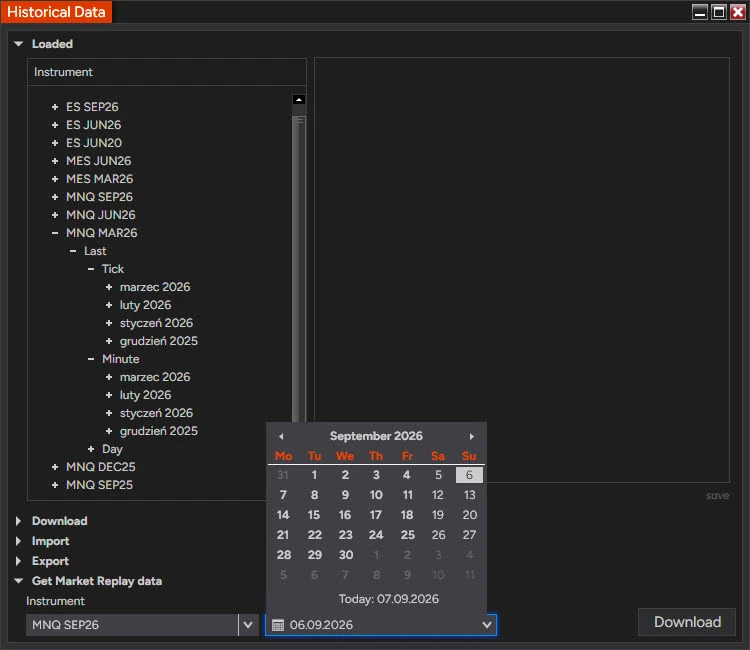
Task: Maximize the Historical Data window
Action: [x=719, y=12]
